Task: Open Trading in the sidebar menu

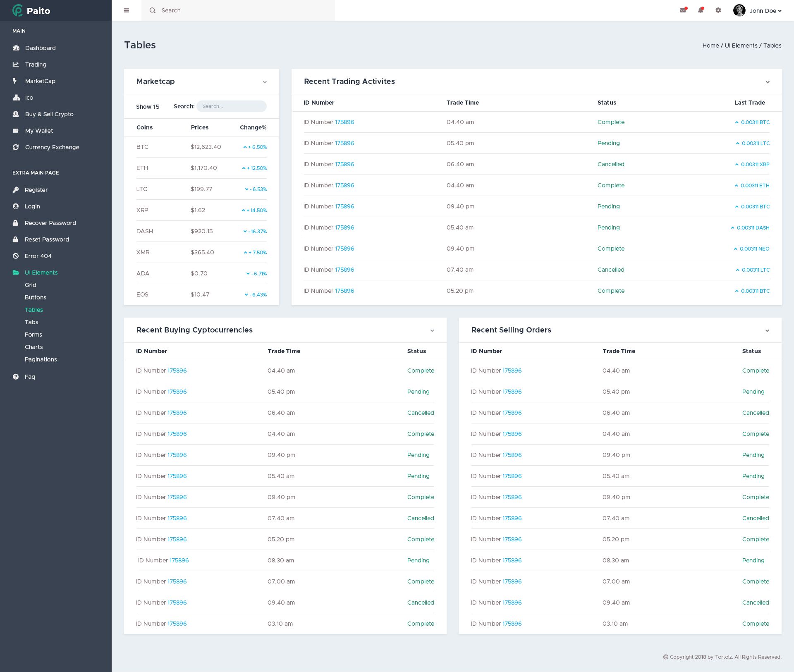Action: point(36,65)
